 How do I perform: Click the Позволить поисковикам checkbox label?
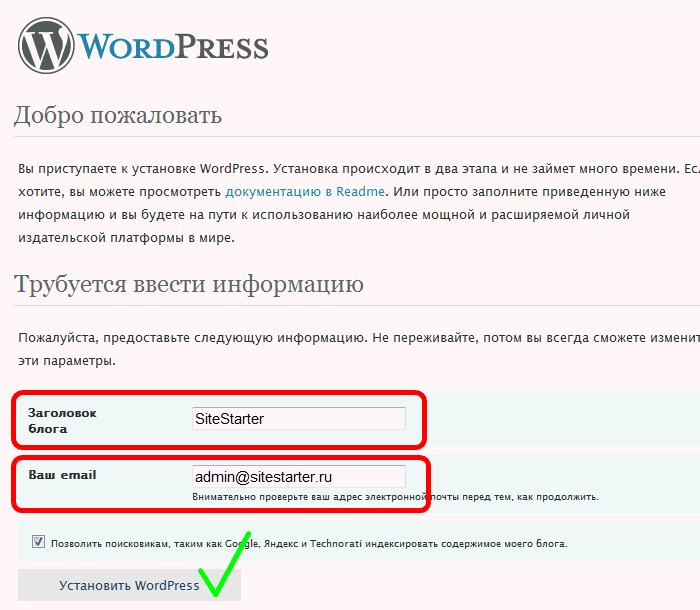tap(309, 543)
